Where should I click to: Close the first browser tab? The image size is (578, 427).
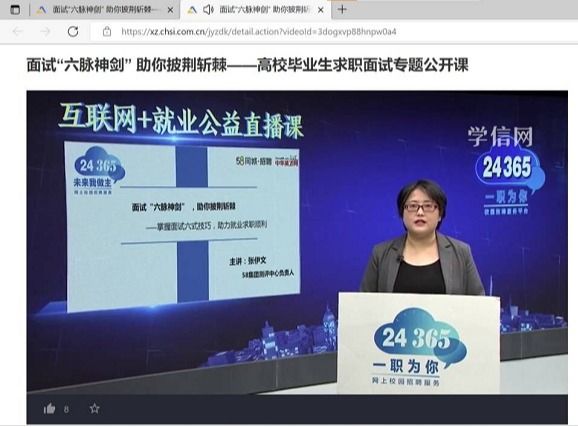pyautogui.click(x=170, y=10)
